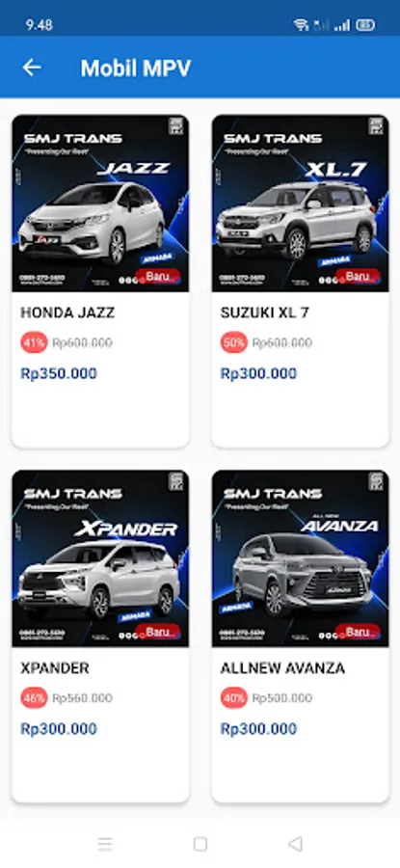This screenshot has width=400, height=868.
Task: Open the Honda Jazz car image
Action: click(x=100, y=203)
